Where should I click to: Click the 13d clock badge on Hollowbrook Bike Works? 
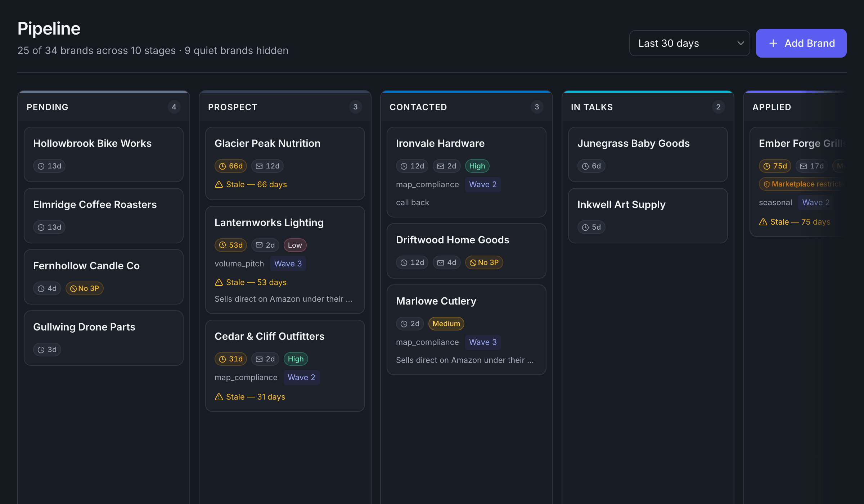[49, 166]
